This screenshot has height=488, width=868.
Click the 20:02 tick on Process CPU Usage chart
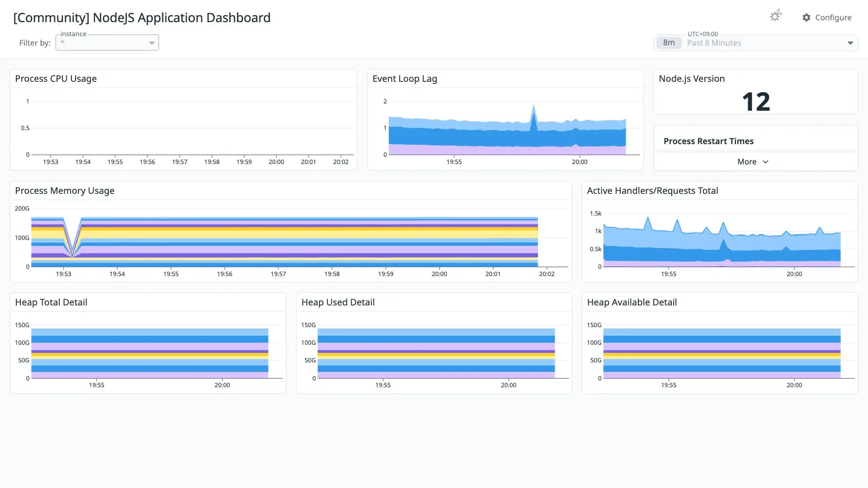click(341, 162)
